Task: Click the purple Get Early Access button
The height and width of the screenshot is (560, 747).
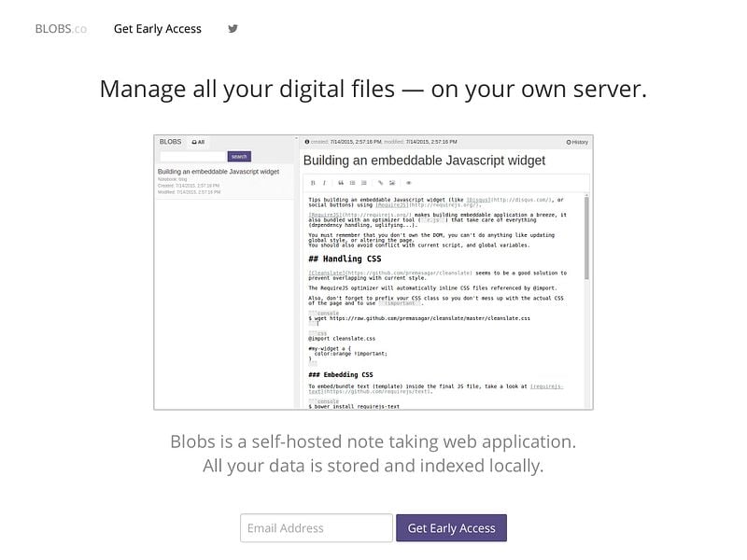Action: [451, 527]
